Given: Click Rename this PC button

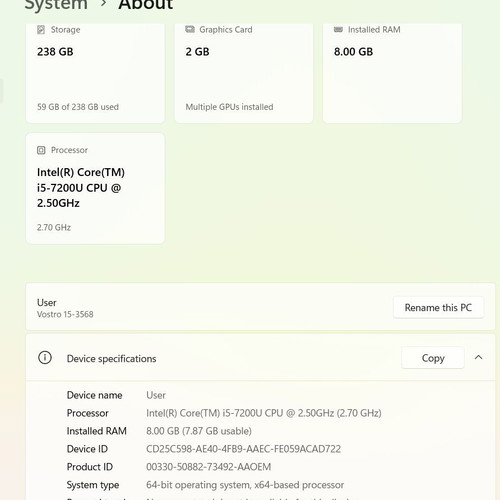Looking at the screenshot, I should pyautogui.click(x=438, y=307).
